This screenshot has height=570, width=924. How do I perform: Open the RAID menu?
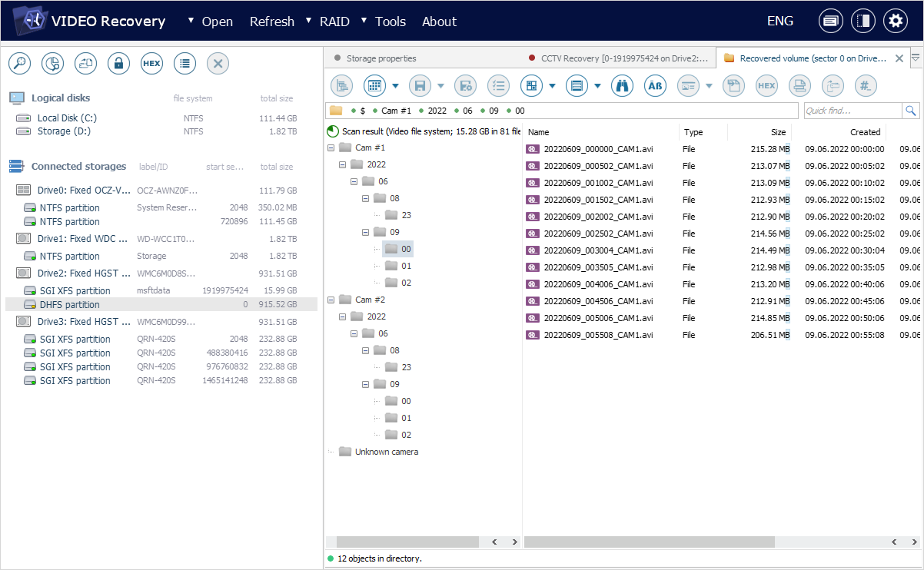pos(329,22)
